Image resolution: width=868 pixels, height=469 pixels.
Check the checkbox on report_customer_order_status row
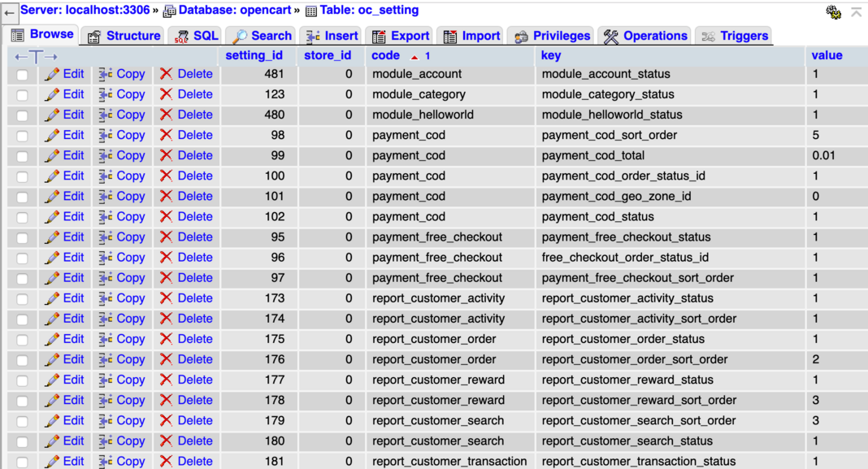(21, 338)
